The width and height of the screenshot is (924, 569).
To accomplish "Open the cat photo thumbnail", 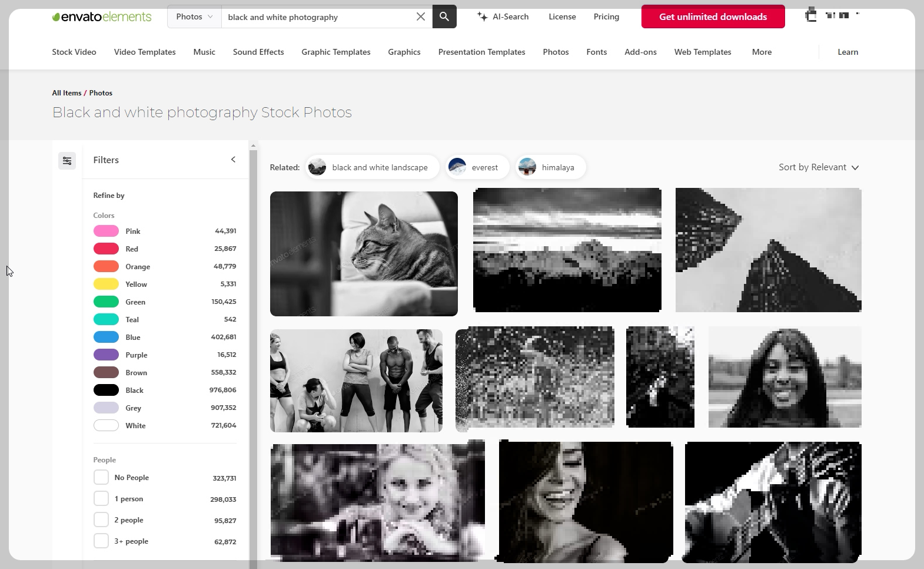I will tap(364, 254).
